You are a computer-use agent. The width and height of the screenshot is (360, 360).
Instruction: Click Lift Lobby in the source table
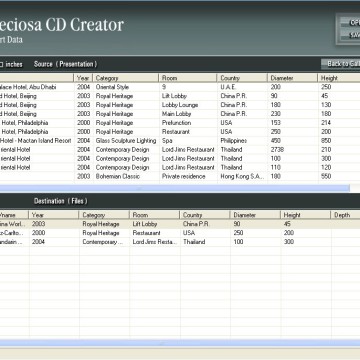(174, 96)
